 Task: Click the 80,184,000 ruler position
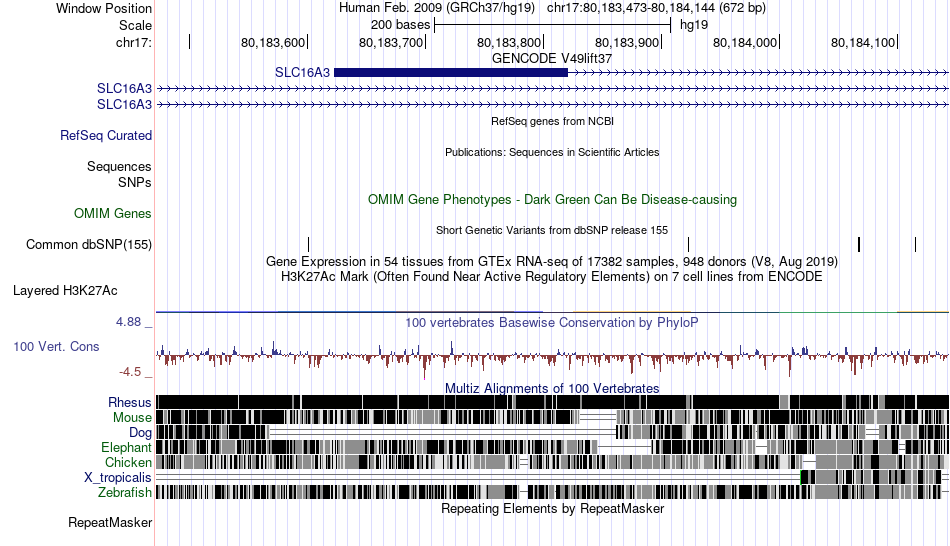(x=745, y=42)
